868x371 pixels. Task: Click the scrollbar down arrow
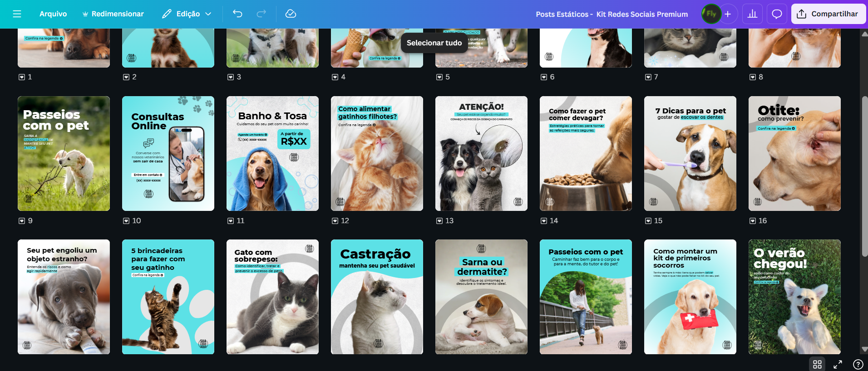click(864, 349)
